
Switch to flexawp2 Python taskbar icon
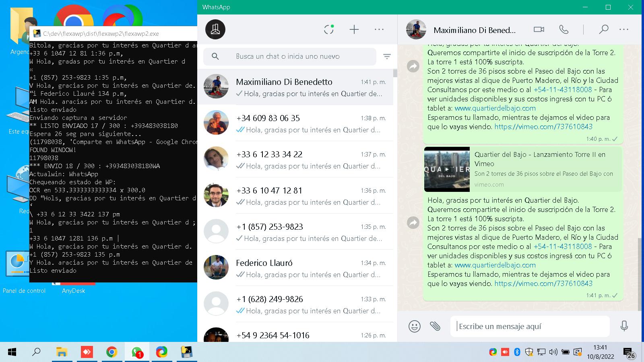click(x=186, y=352)
